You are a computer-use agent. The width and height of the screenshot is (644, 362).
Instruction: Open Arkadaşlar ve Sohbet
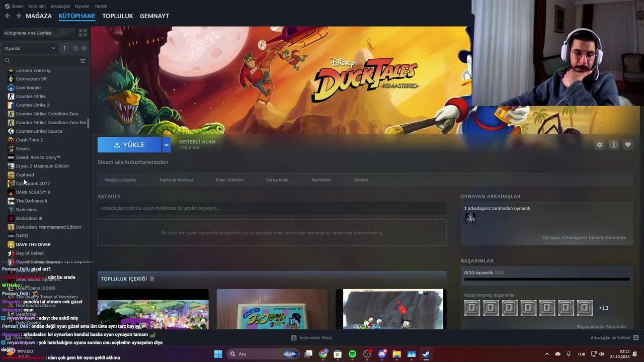614,338
